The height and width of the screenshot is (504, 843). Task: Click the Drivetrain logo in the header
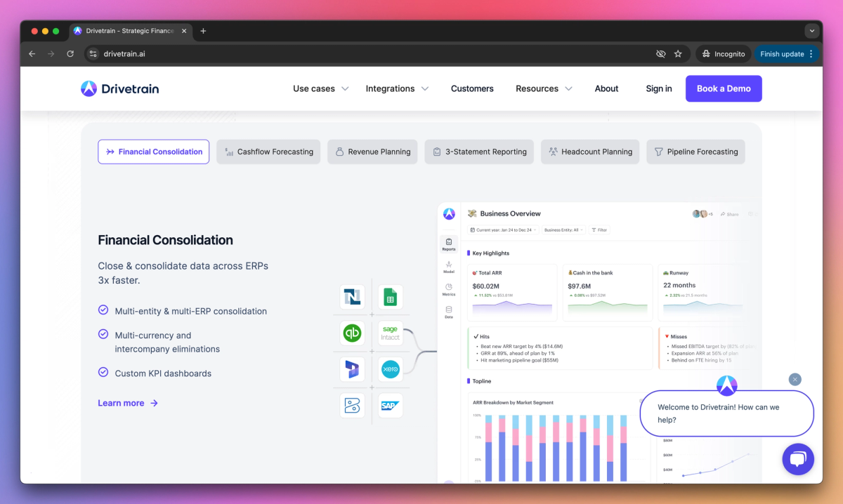point(119,88)
